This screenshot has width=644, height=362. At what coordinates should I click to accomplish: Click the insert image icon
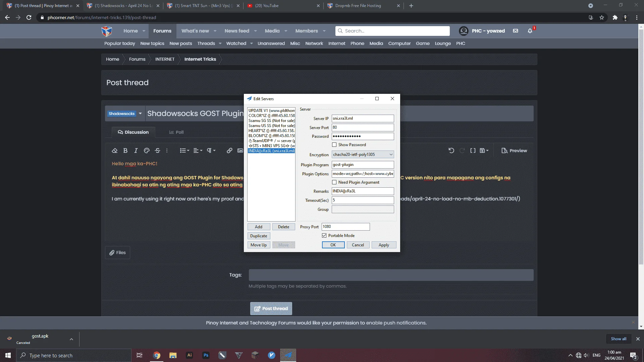coord(240,151)
